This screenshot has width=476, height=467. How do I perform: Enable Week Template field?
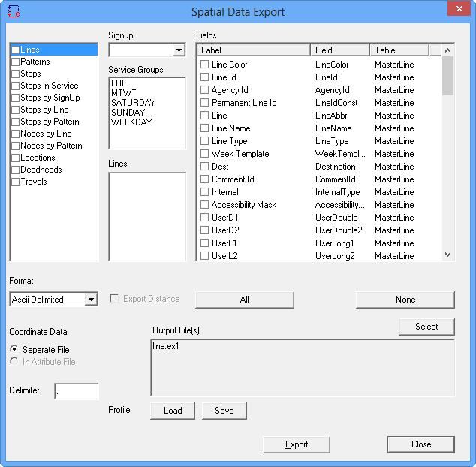point(205,154)
